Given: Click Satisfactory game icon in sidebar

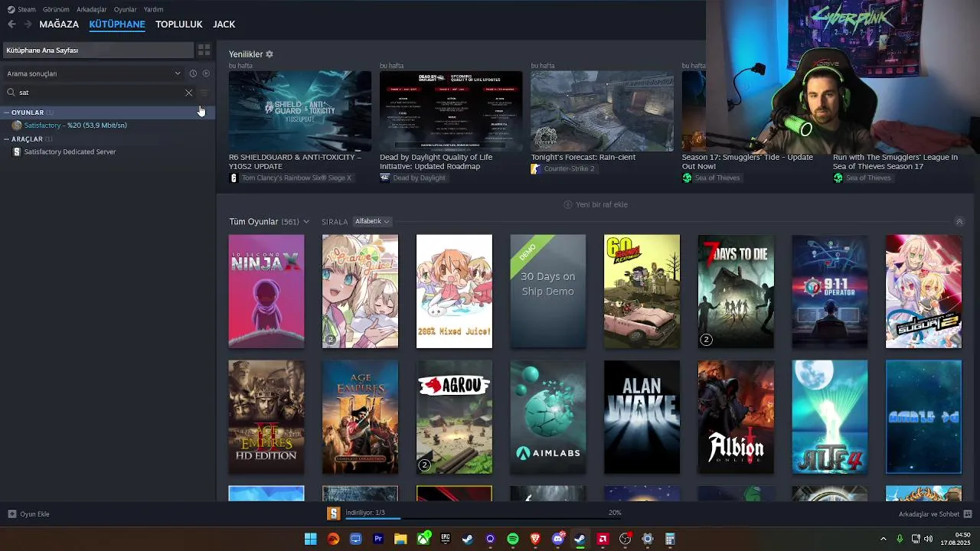Looking at the screenshot, I should click(17, 126).
